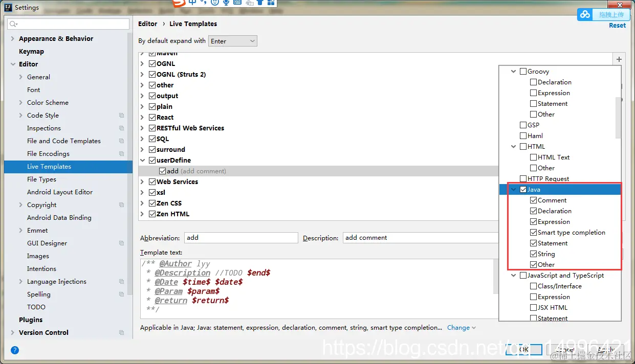The width and height of the screenshot is (635, 364).
Task: Open the Change context dropdown link
Action: click(461, 328)
